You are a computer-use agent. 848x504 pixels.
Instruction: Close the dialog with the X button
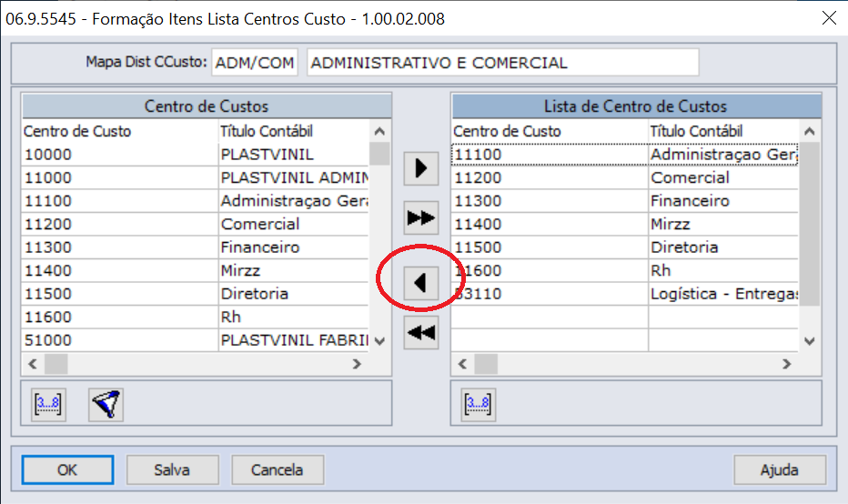pos(829,18)
